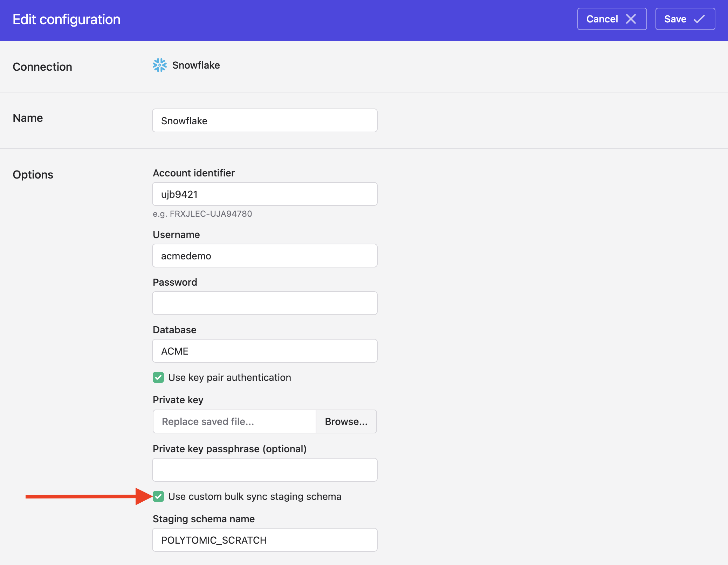Viewport: 728px width, 565px height.
Task: Click the Account identifier field
Action: (x=265, y=194)
